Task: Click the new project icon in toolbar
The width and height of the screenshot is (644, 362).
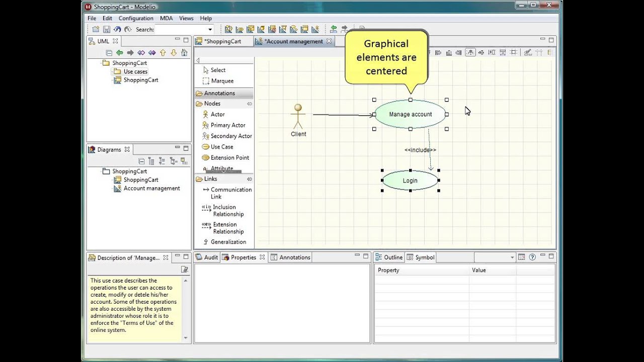Action: [96, 30]
